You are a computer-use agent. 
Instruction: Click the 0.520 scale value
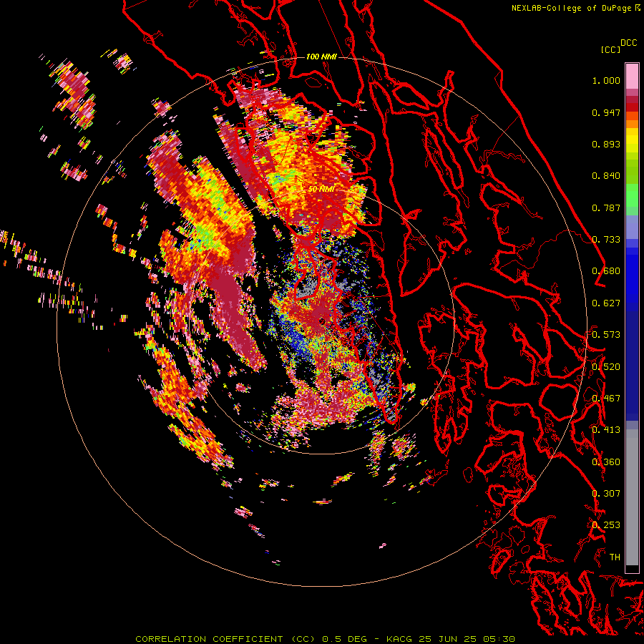point(606,367)
